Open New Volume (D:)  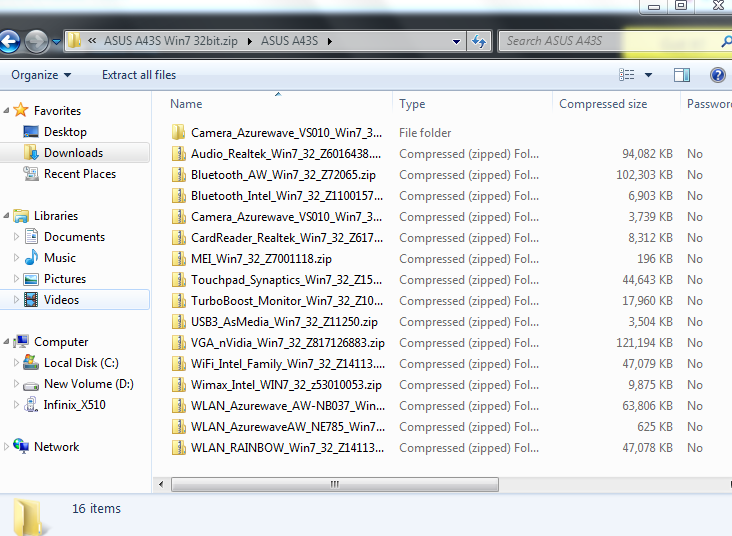89,384
